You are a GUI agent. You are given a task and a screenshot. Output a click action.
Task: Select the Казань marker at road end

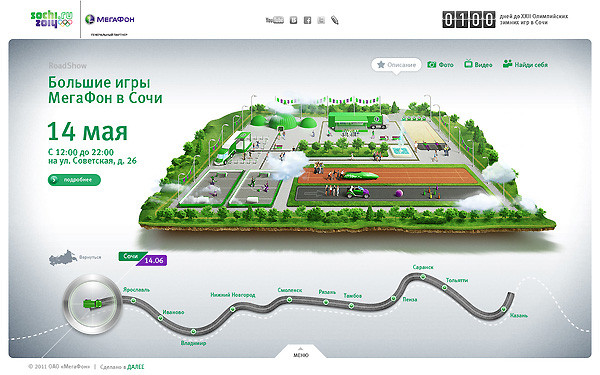click(504, 309)
